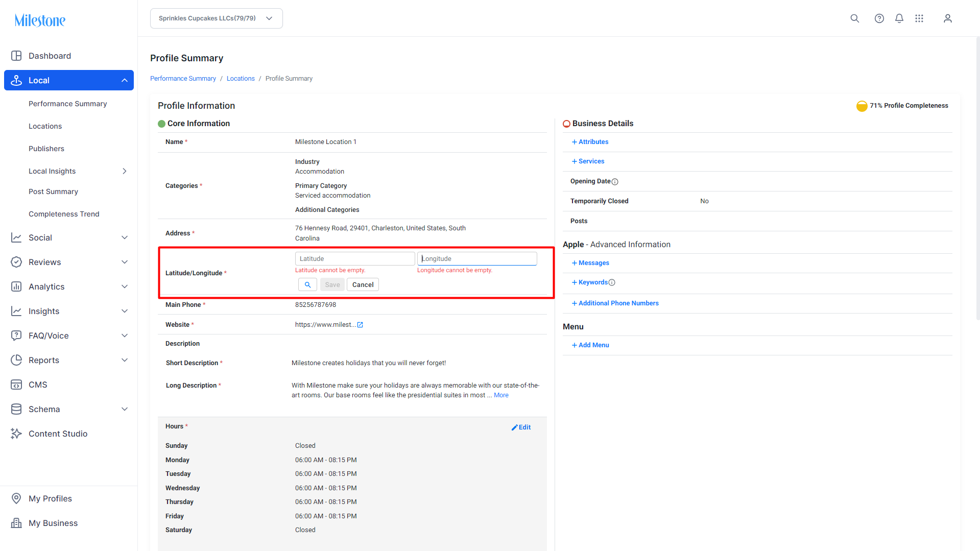The image size is (980, 551).
Task: Click the Keywords info icon
Action: (x=612, y=282)
